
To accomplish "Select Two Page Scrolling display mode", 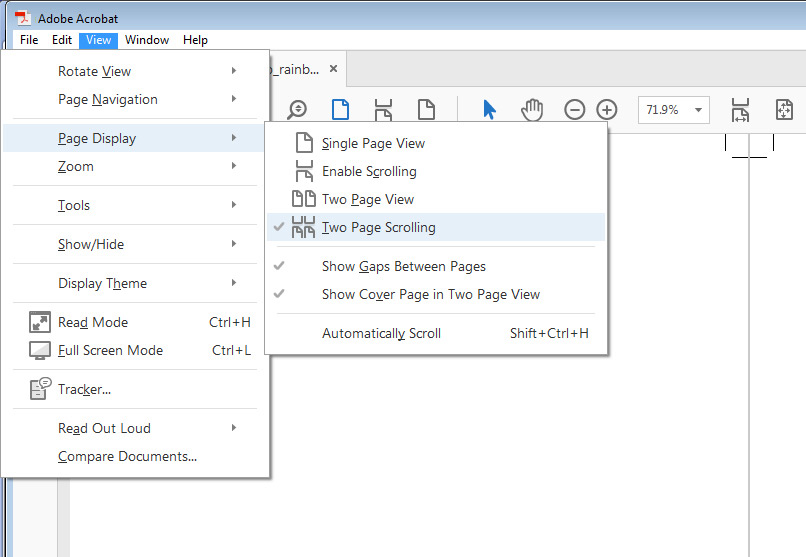I will tap(378, 228).
